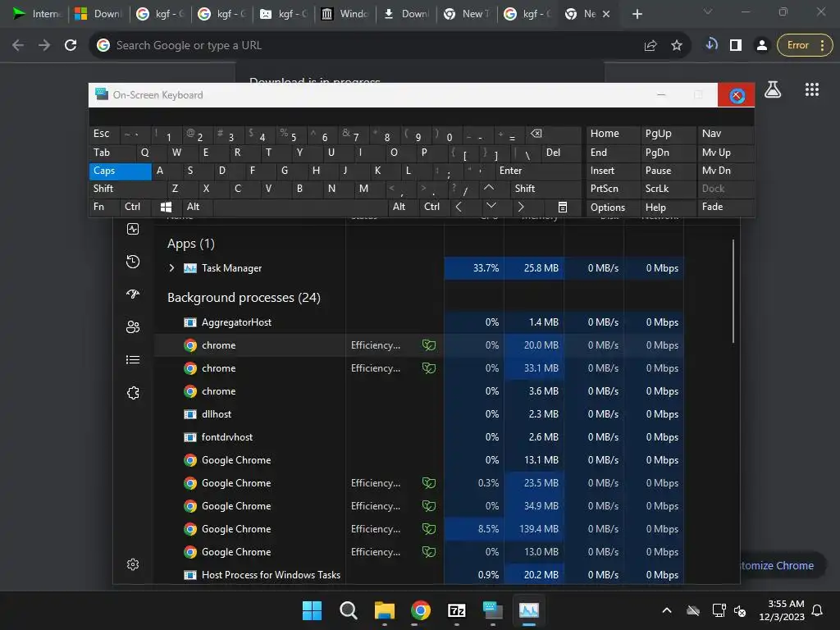Click Windows logo key on keyboard
The width and height of the screenshot is (840, 630).
166,207
